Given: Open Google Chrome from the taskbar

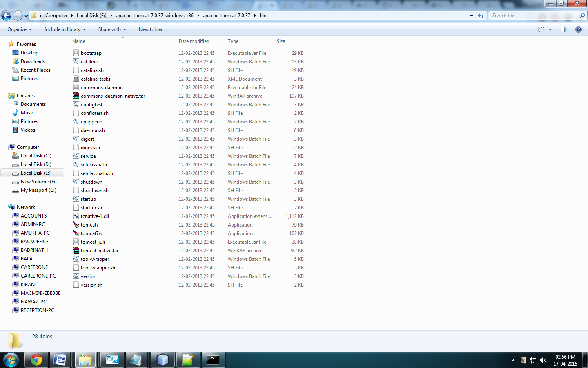Looking at the screenshot, I should 36,360.
